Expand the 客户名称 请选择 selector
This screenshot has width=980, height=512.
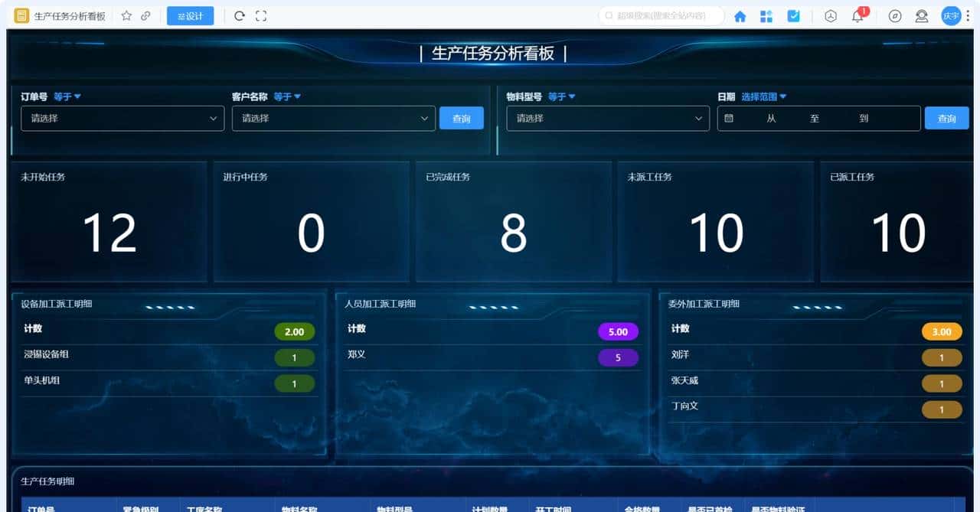(333, 118)
